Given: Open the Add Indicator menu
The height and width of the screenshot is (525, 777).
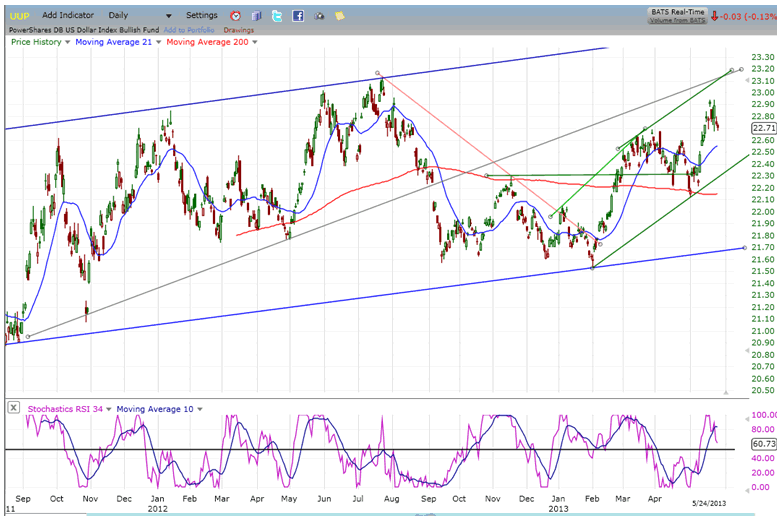Looking at the screenshot, I should [x=68, y=16].
